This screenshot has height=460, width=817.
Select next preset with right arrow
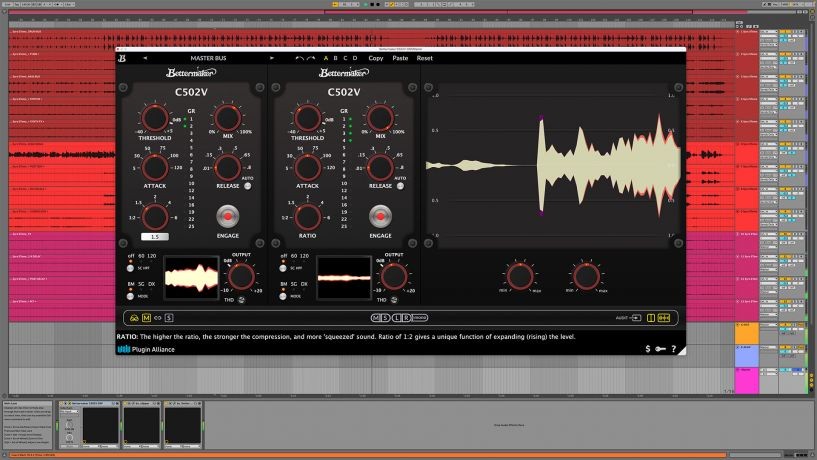[270, 58]
